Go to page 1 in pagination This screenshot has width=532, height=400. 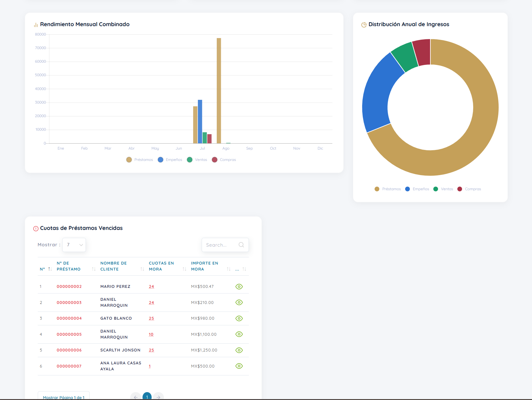pyautogui.click(x=147, y=396)
